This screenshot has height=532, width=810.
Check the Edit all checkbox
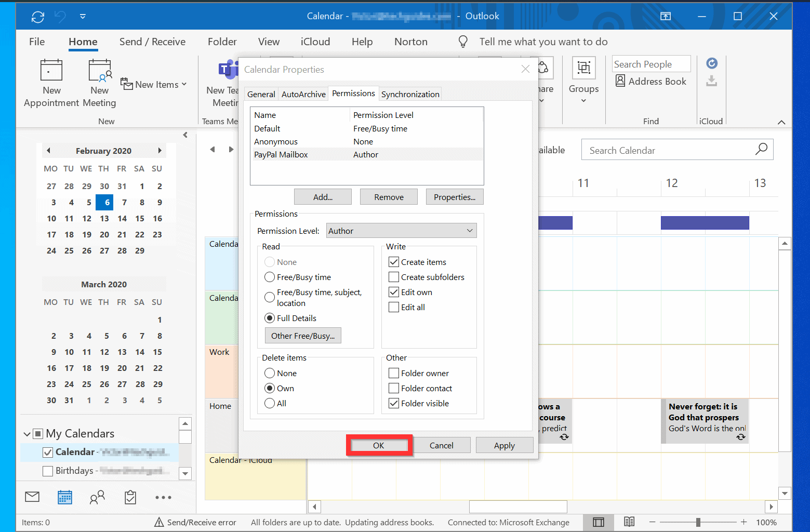[394, 307]
